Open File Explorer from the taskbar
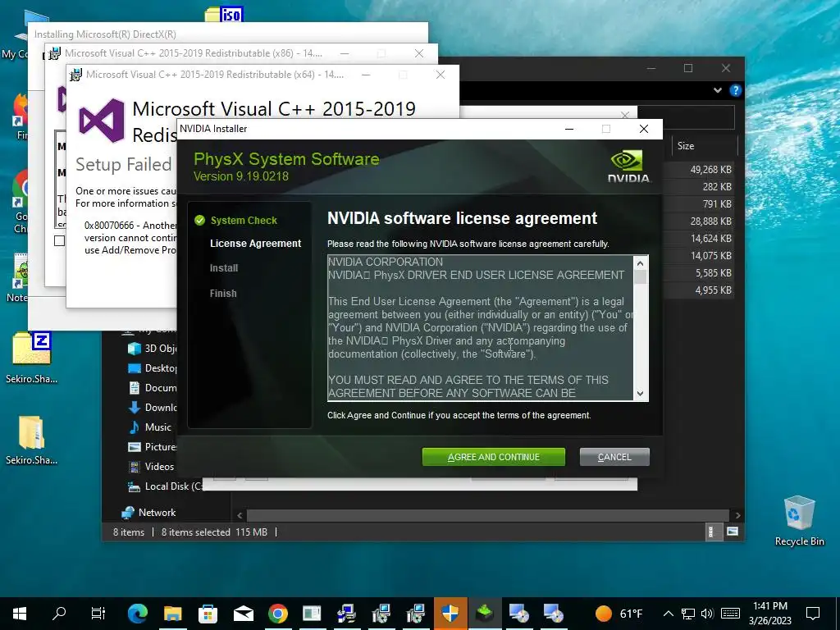 [172, 614]
